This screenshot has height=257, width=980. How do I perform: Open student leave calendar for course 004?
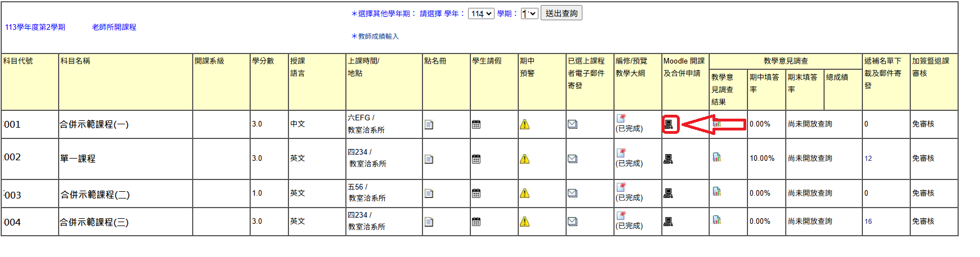476,222
